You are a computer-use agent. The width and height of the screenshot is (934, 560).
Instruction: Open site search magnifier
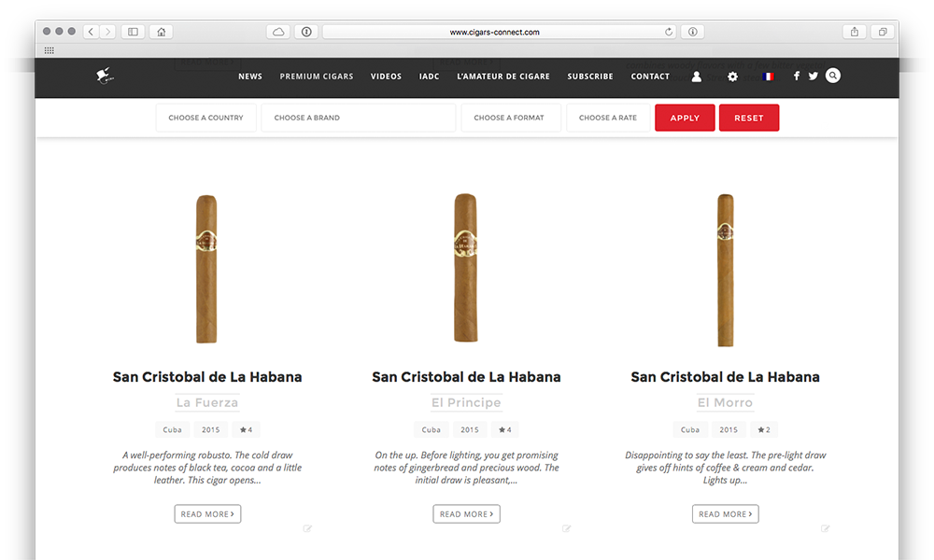click(x=833, y=76)
